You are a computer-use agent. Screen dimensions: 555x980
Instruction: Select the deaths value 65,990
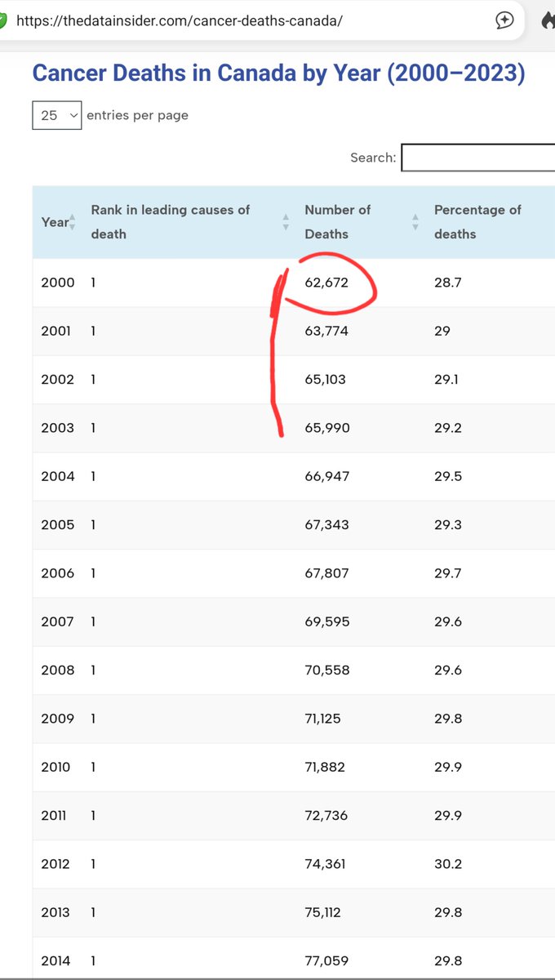[327, 428]
